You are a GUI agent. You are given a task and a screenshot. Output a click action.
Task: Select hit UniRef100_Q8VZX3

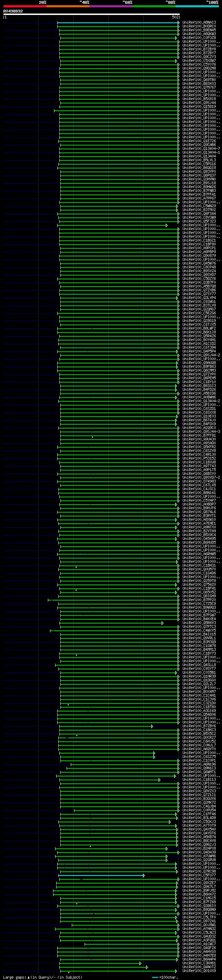[x=199, y=791]
